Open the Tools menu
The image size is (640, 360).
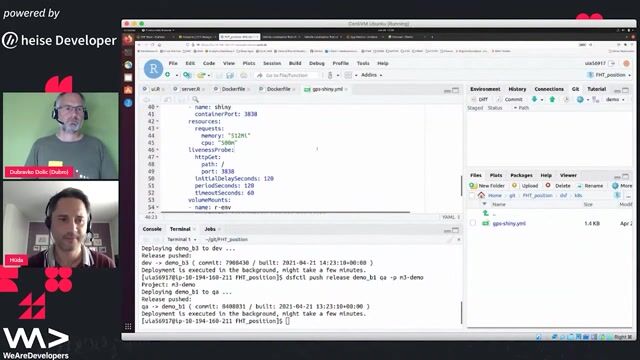pos(363,63)
